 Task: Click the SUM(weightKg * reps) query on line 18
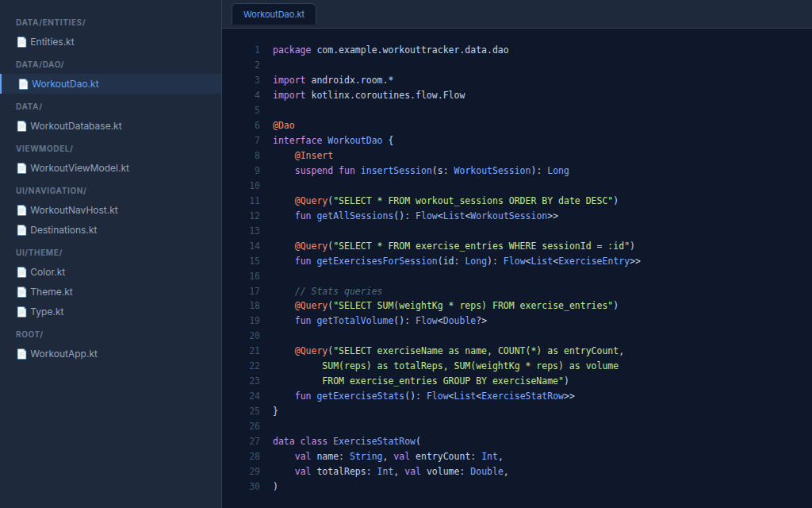tap(473, 306)
